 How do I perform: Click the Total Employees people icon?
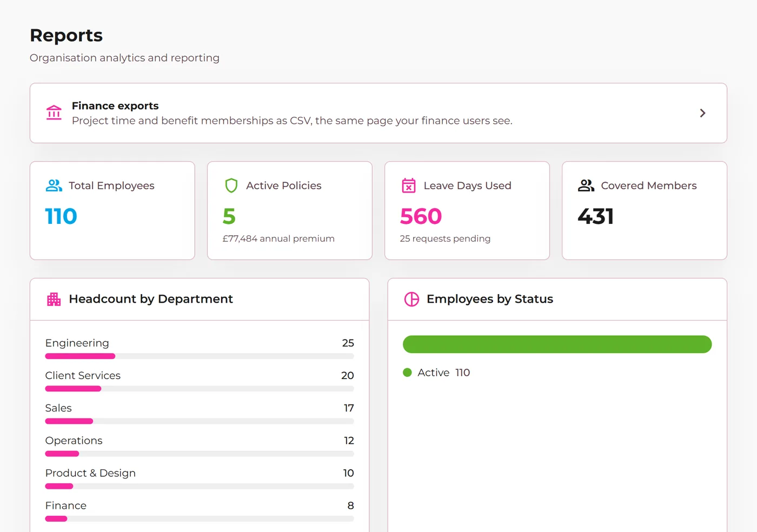pos(54,185)
